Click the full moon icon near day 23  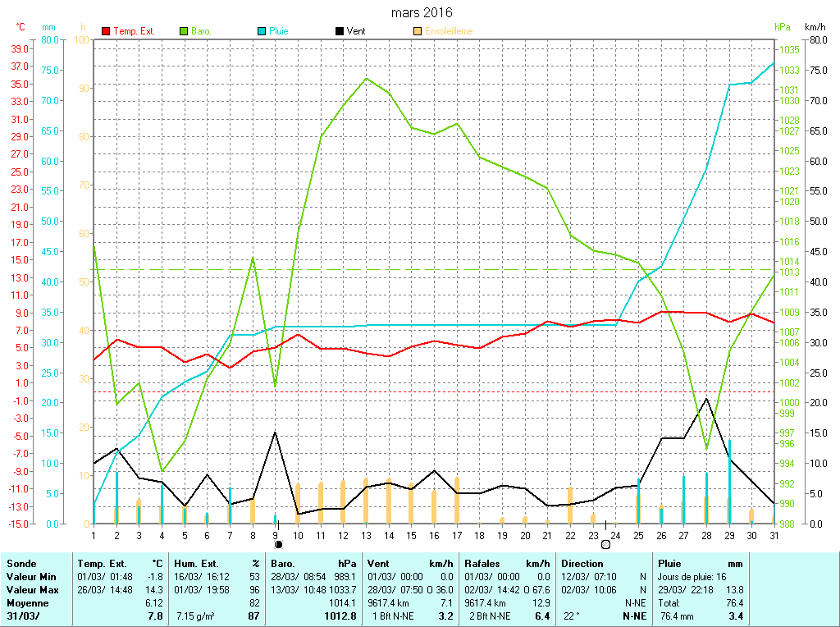pyautogui.click(x=605, y=544)
